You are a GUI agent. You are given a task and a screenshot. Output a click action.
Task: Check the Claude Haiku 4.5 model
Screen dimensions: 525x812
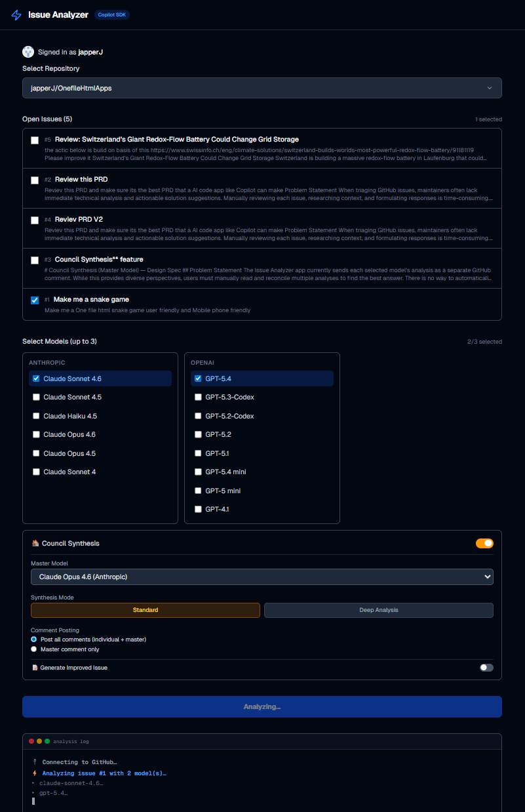(36, 415)
